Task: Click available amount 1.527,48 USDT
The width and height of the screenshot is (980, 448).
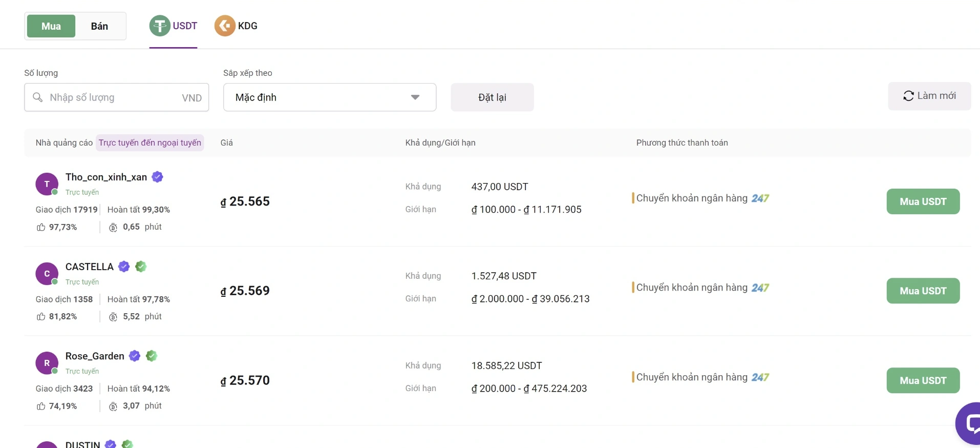Action: coord(504,276)
